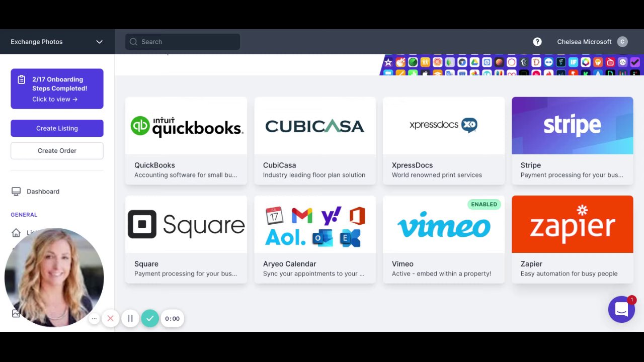Click the round C avatar

pos(622,42)
